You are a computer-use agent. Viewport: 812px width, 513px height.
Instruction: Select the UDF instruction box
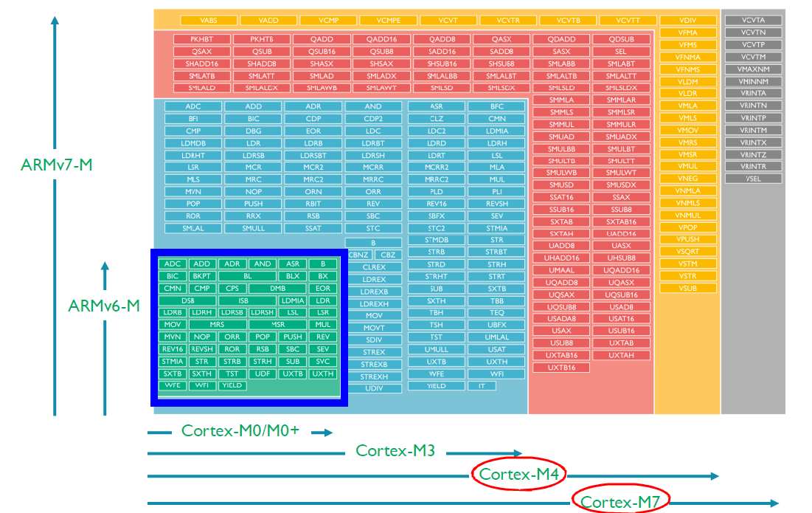click(x=263, y=373)
